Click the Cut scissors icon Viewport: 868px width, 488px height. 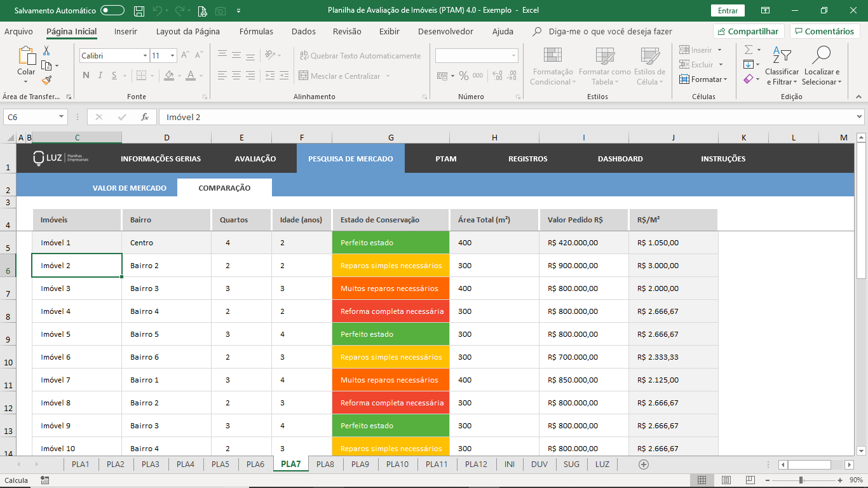pos(47,51)
